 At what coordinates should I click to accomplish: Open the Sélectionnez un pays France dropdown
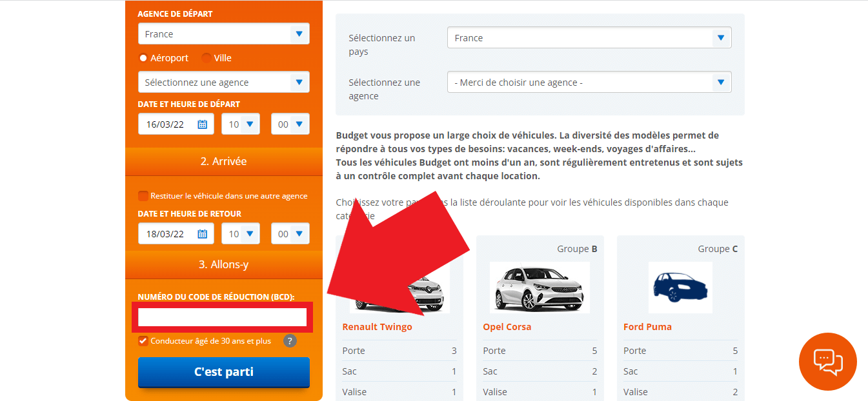click(x=589, y=38)
